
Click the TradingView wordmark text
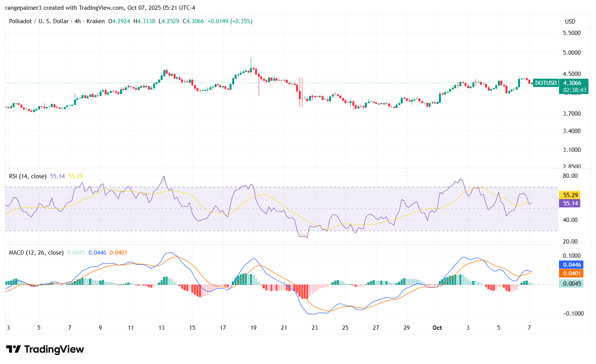click(x=54, y=349)
